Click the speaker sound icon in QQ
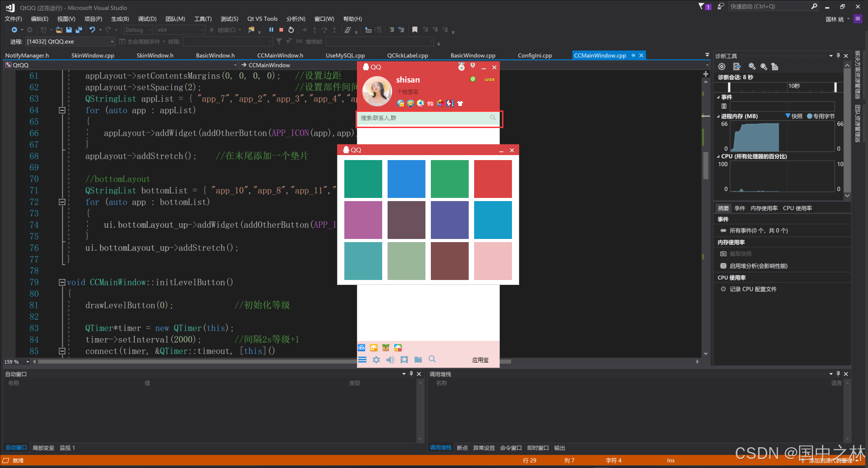868x468 pixels. (390, 359)
